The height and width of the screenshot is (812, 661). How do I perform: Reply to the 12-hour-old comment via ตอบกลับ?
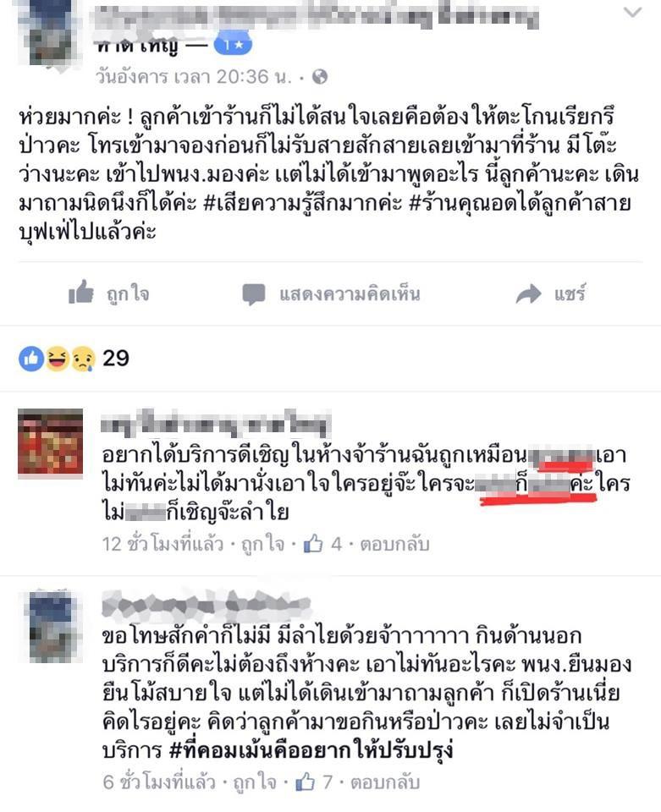pos(394,544)
